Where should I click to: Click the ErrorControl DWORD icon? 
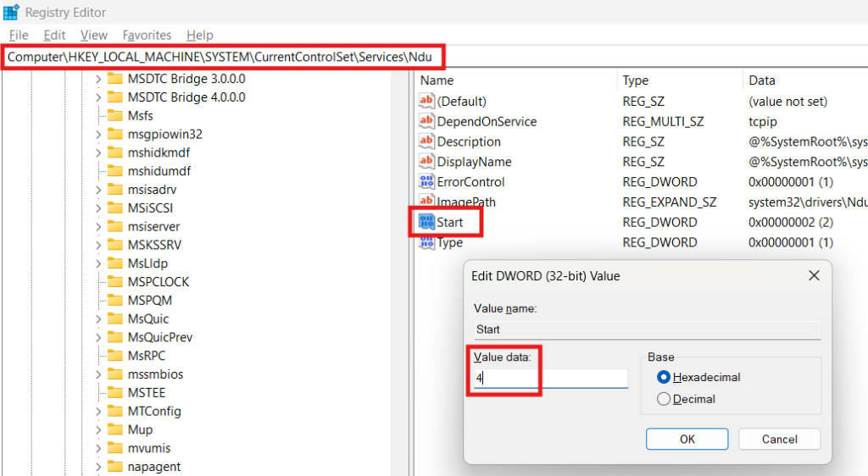point(426,182)
